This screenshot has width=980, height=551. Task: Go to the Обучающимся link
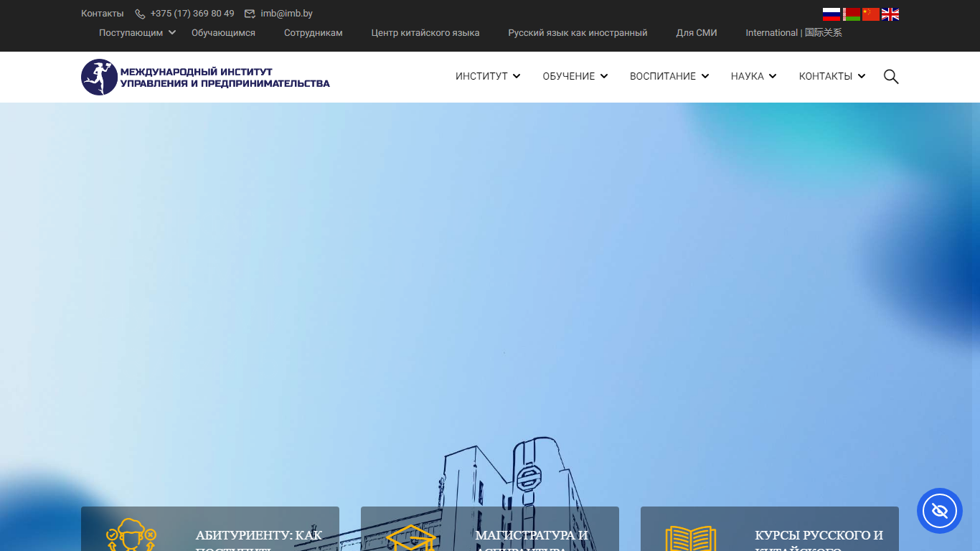coord(223,33)
